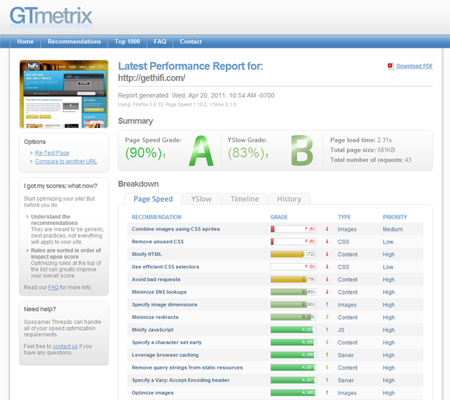
Task: Switch to the Timeline tab
Action: pyautogui.click(x=245, y=199)
